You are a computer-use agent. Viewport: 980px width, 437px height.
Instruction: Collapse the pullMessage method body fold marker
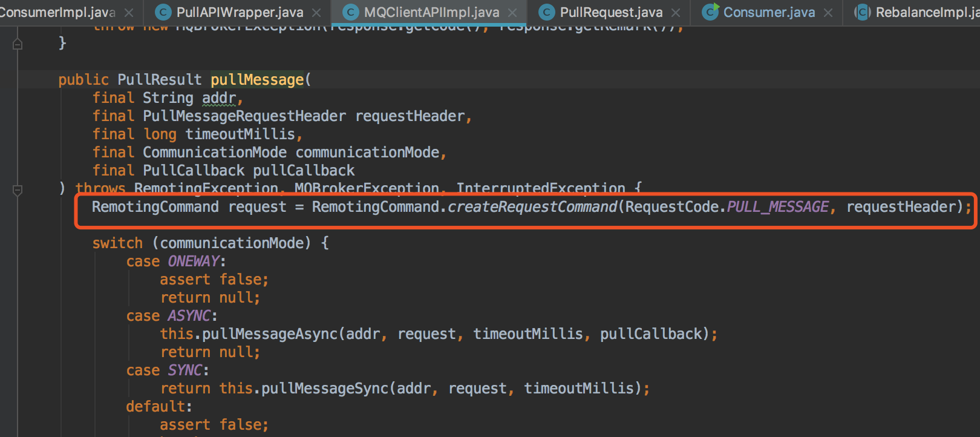tap(18, 190)
